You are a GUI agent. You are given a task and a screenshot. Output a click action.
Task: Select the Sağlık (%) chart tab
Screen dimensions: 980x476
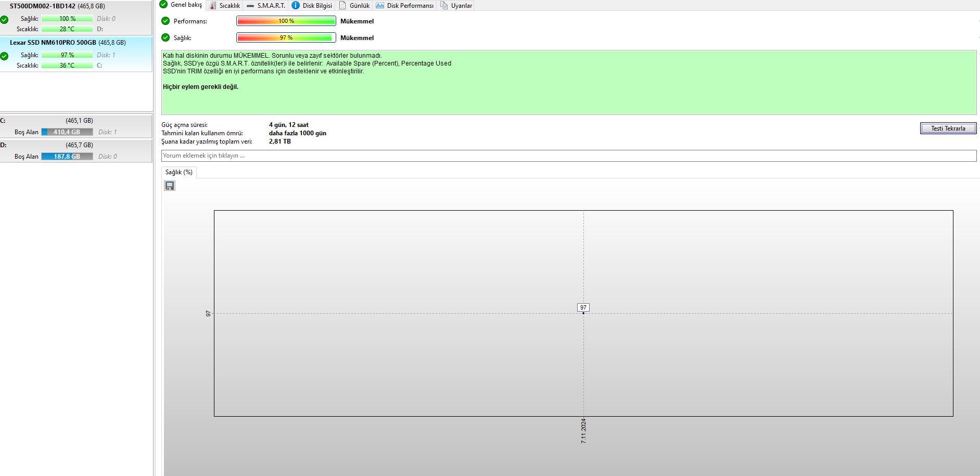[179, 172]
